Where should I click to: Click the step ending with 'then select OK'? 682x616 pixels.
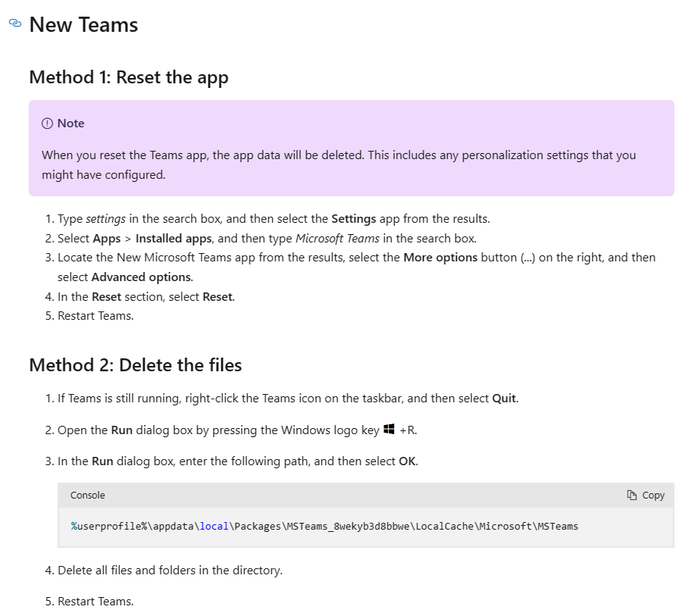pos(237,461)
